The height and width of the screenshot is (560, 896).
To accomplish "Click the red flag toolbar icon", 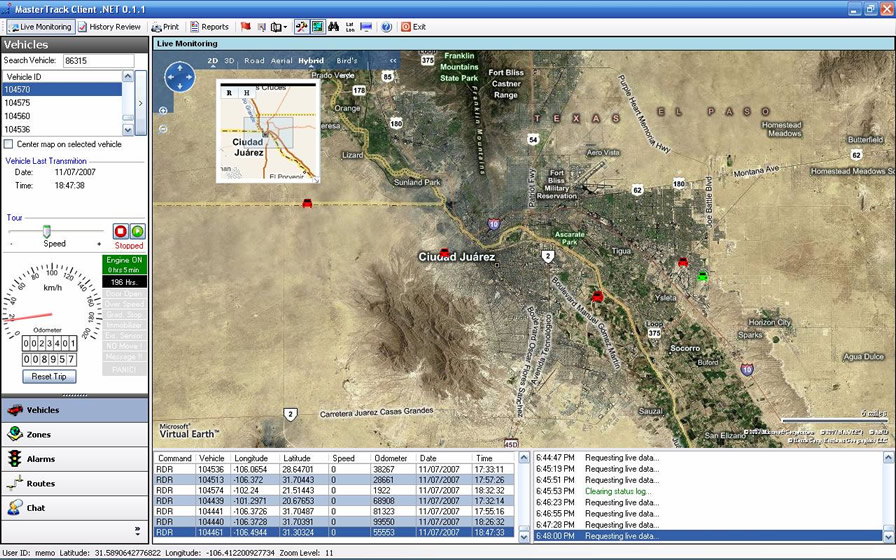I will (x=246, y=27).
